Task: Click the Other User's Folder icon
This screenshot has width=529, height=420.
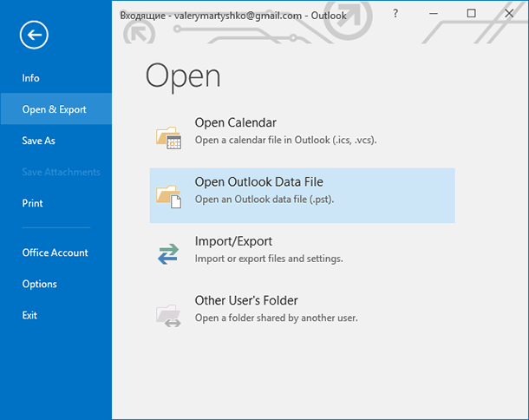Action: tap(168, 315)
